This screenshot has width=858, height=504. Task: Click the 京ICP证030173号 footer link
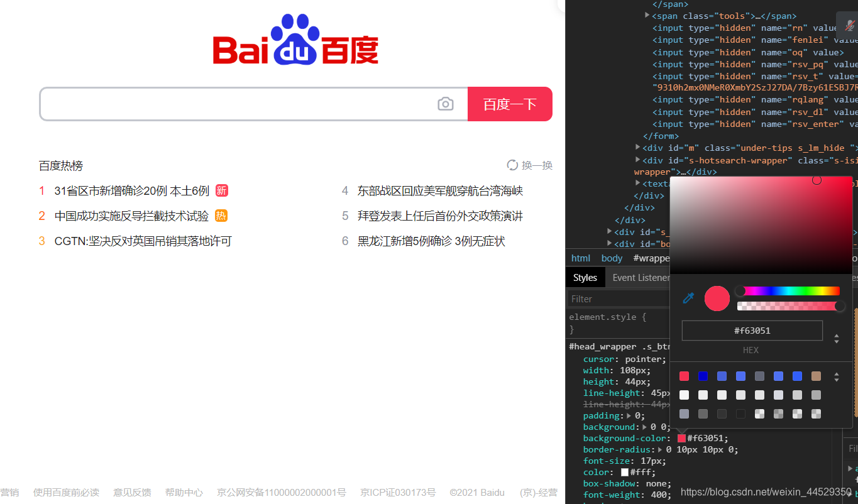point(398,492)
